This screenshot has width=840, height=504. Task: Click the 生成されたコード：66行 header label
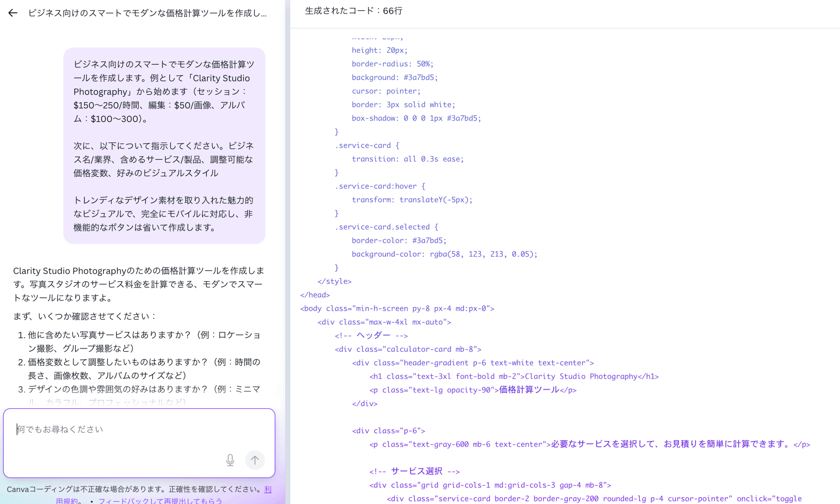point(353,11)
